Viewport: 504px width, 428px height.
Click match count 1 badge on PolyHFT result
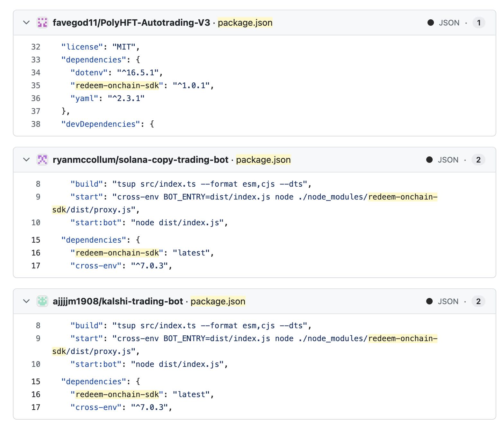tap(479, 23)
